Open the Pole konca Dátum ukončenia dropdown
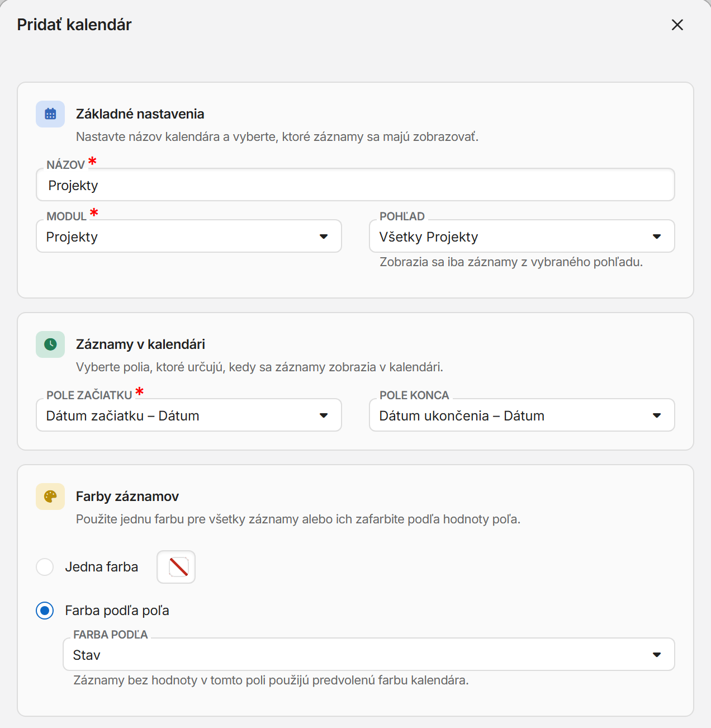This screenshot has width=711, height=728. 522,415
